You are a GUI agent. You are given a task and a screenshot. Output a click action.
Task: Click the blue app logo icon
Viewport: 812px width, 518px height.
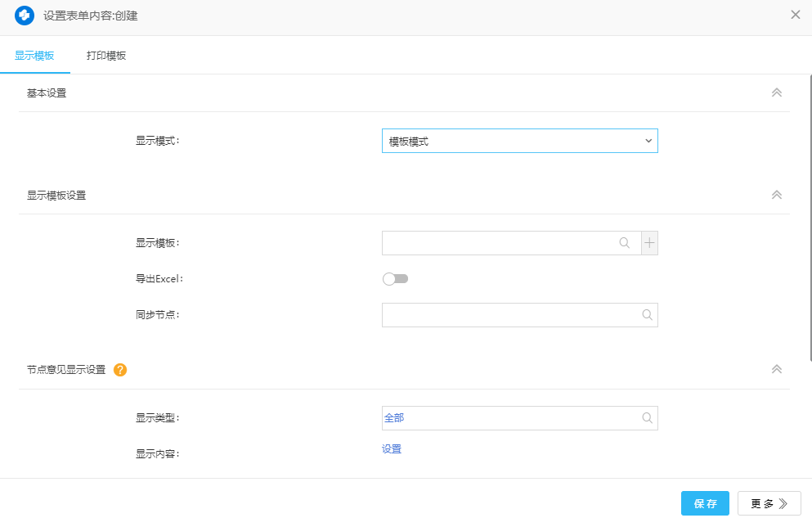tap(25, 16)
